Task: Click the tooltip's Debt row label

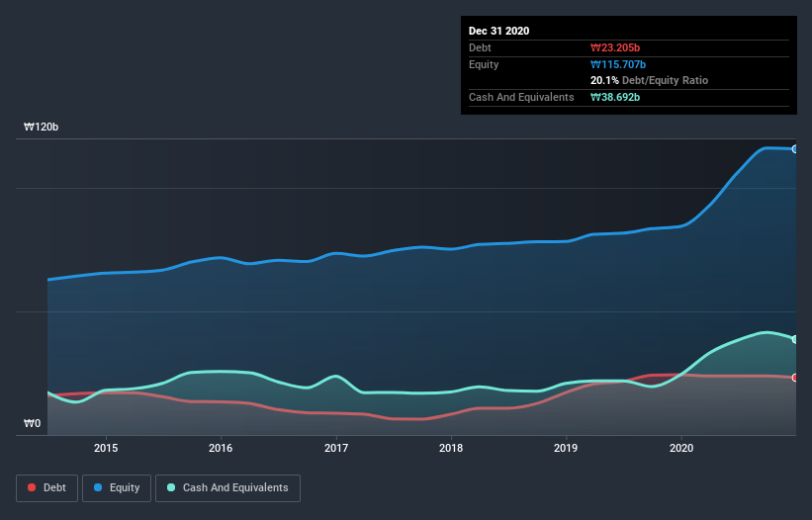Action: (480, 47)
